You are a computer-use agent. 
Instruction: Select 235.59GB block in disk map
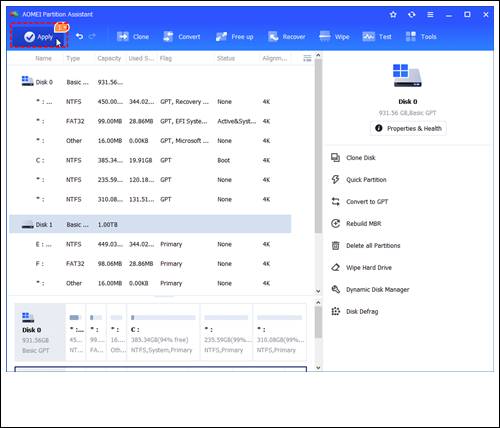click(226, 332)
